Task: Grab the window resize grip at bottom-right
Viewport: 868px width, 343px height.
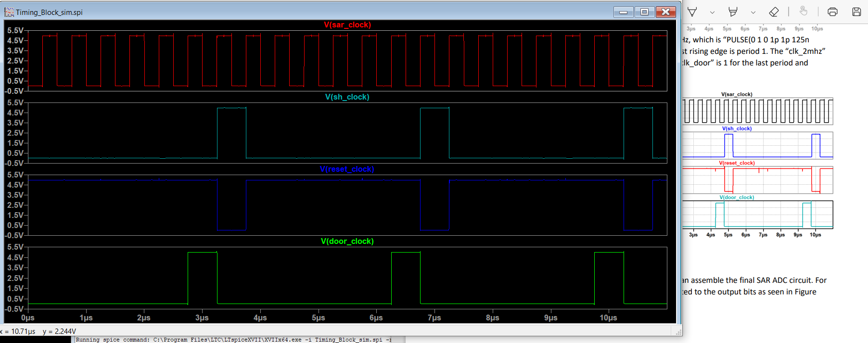Action: coord(678,332)
